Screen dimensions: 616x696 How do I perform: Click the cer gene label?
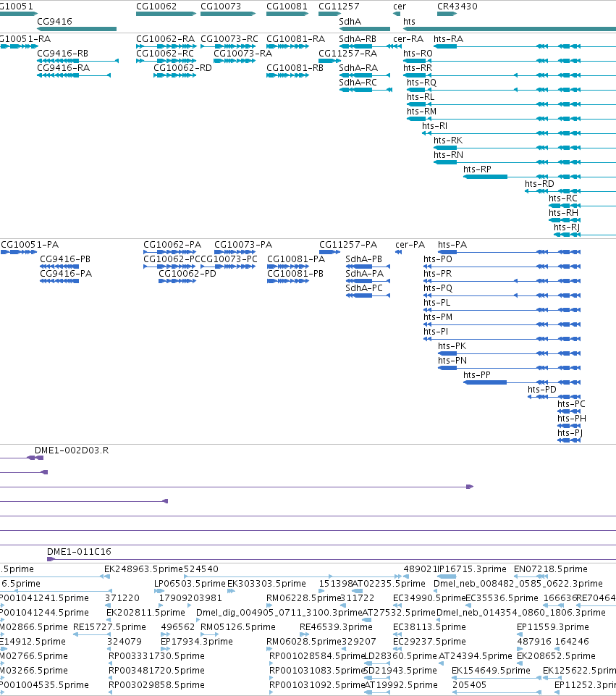click(399, 7)
